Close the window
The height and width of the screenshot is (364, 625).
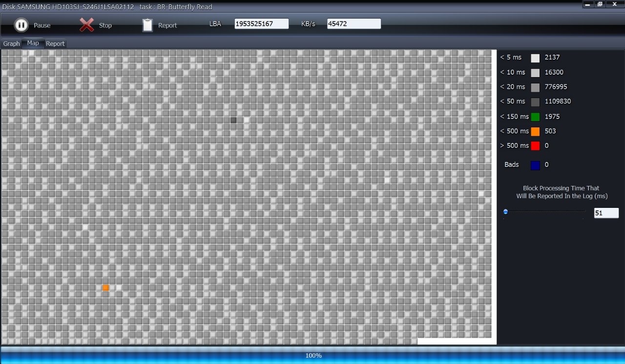614,4
